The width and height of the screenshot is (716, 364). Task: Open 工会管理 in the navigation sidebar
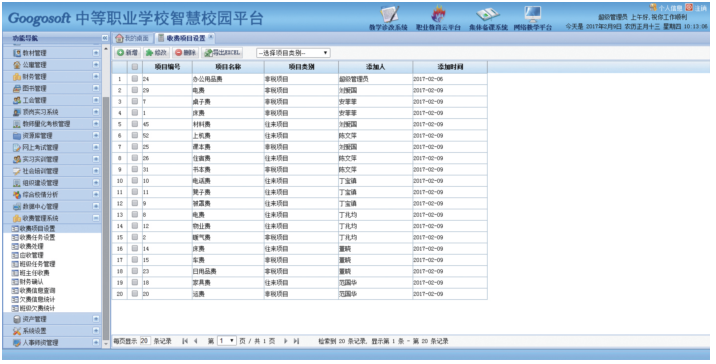[x=35, y=100]
